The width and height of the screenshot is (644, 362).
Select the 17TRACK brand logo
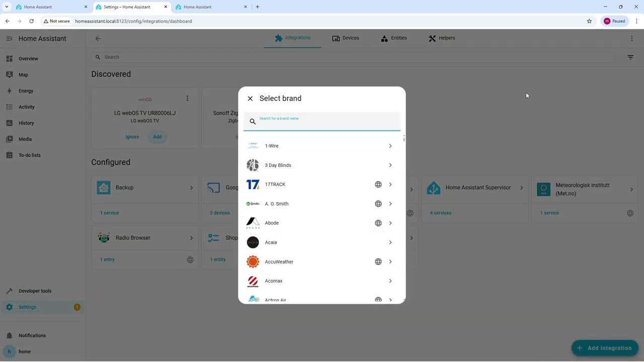click(253, 185)
